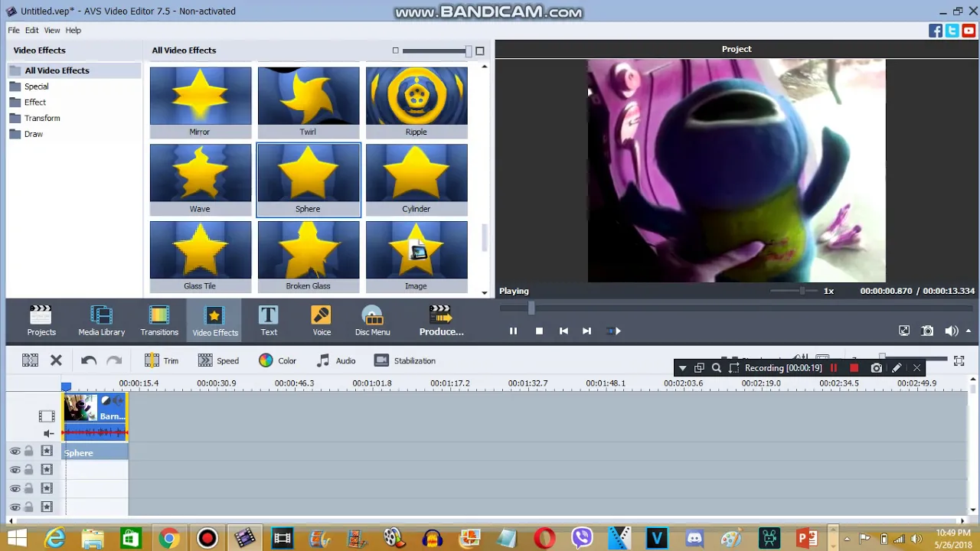
Task: Click the preview seek bar handle
Action: point(531,308)
